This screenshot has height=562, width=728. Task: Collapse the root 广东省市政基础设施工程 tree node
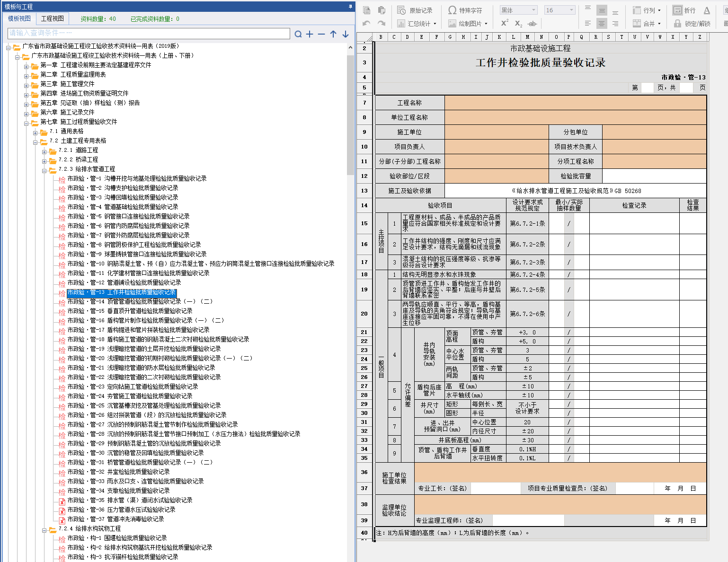coord(9,47)
